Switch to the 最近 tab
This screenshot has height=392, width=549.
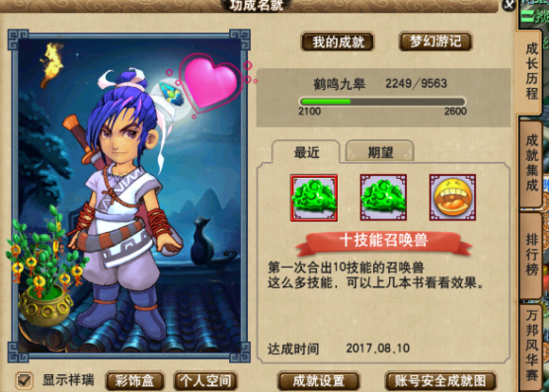(x=307, y=152)
